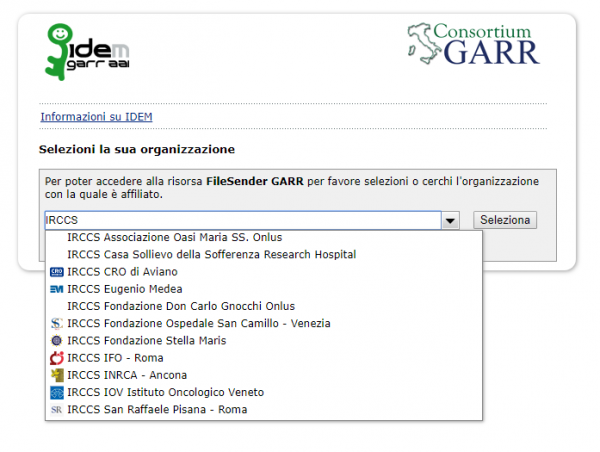Click the Stella Maris round logo icon
The image size is (600, 452).
point(57,340)
